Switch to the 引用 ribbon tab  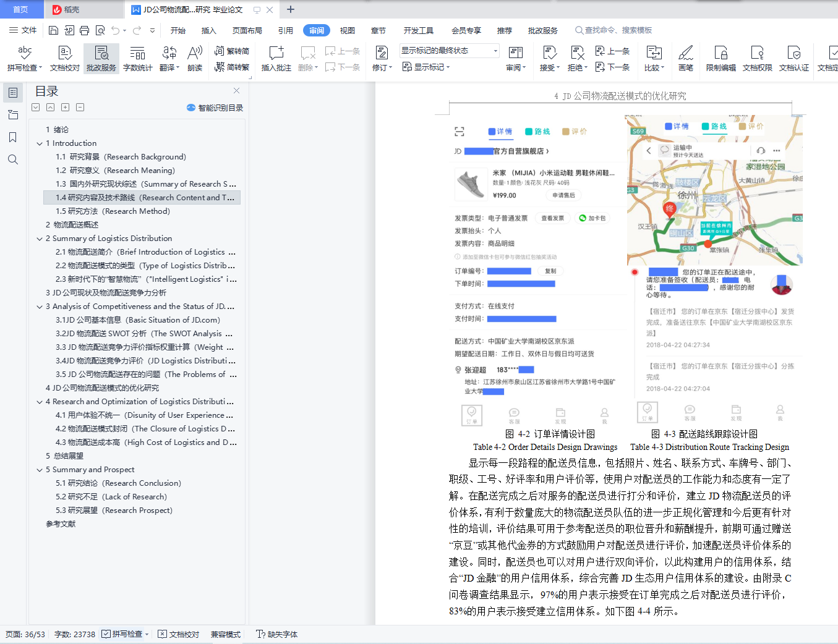click(286, 30)
